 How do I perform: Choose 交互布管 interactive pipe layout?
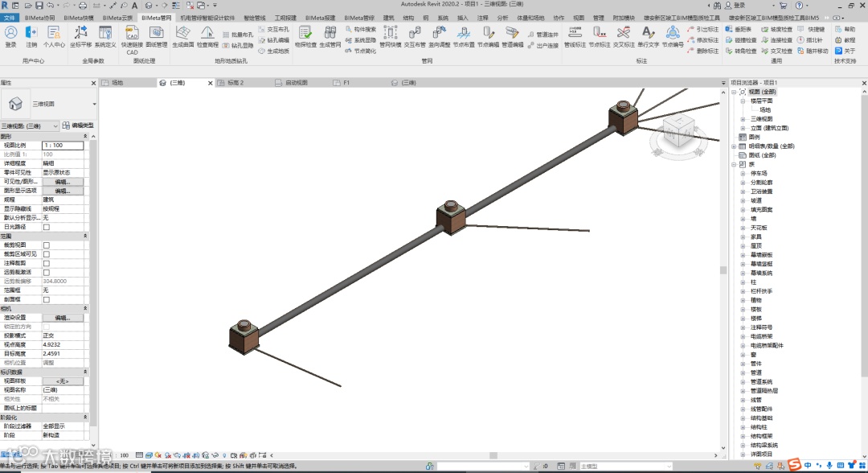click(415, 36)
